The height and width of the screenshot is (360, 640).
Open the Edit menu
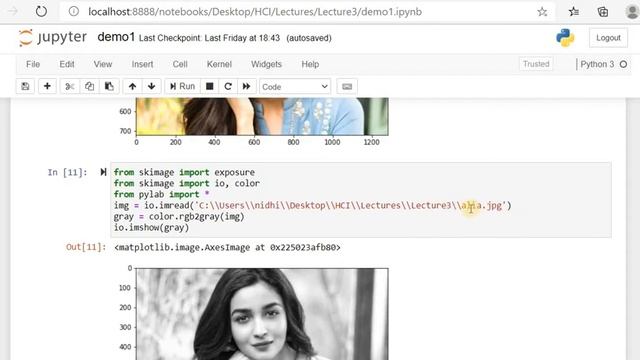[67, 64]
